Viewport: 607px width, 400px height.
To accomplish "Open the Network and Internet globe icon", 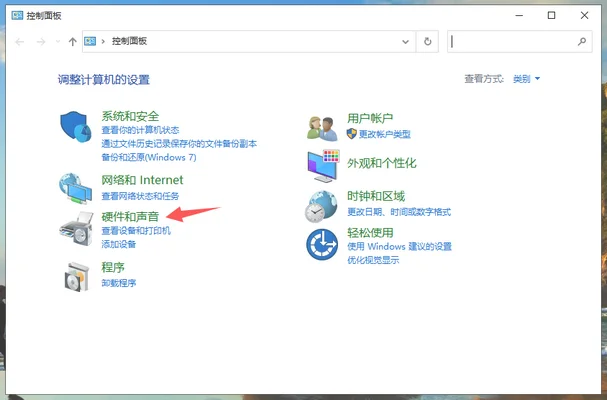I will (78, 187).
